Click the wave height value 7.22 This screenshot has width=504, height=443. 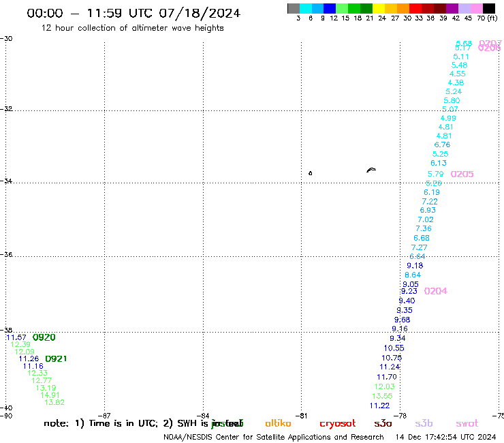pos(430,202)
